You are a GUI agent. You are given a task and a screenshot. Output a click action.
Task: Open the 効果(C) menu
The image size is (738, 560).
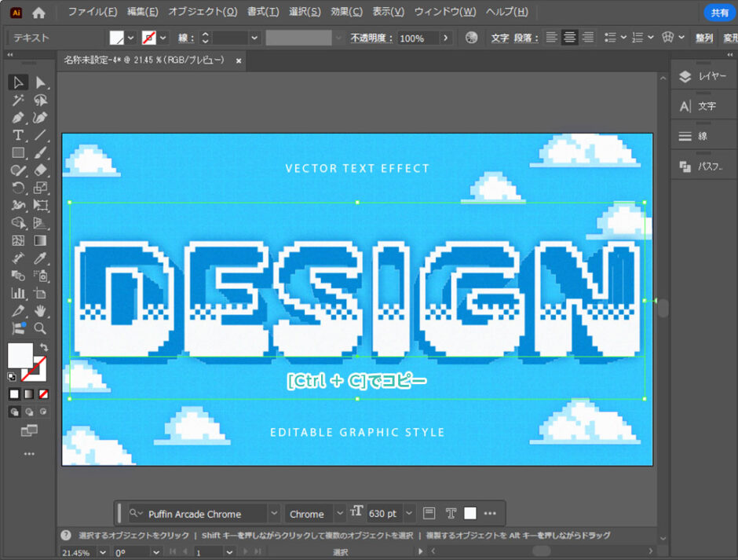click(x=346, y=12)
